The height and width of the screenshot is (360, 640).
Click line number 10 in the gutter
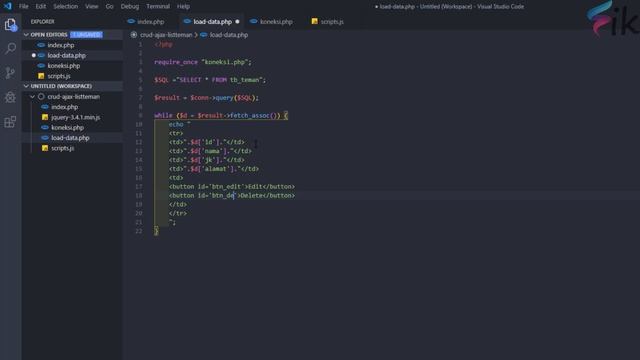pyautogui.click(x=138, y=124)
